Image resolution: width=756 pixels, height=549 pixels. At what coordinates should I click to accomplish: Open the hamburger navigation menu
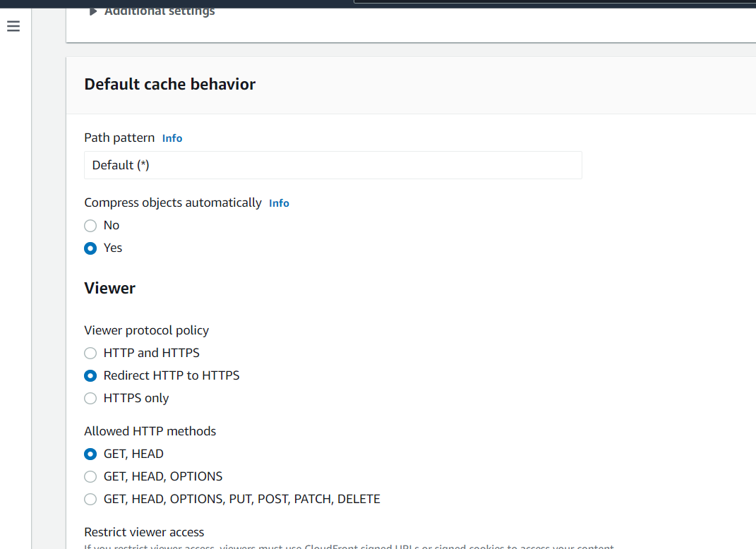(x=13, y=27)
